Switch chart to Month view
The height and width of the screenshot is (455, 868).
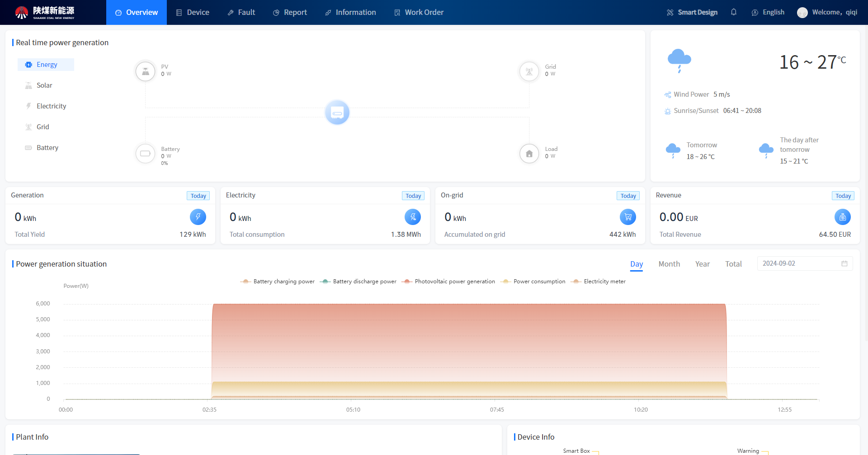tap(669, 264)
